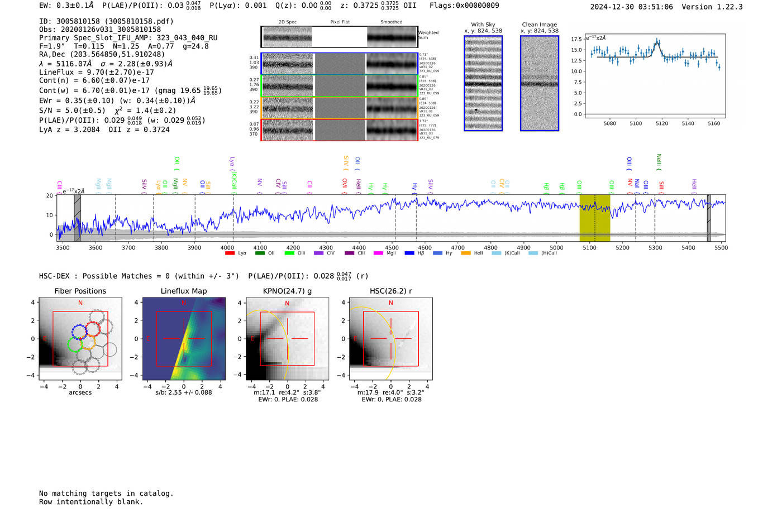The height and width of the screenshot is (532, 782).
Task: Click the blue Hβ legend swatch
Action: click(x=409, y=253)
